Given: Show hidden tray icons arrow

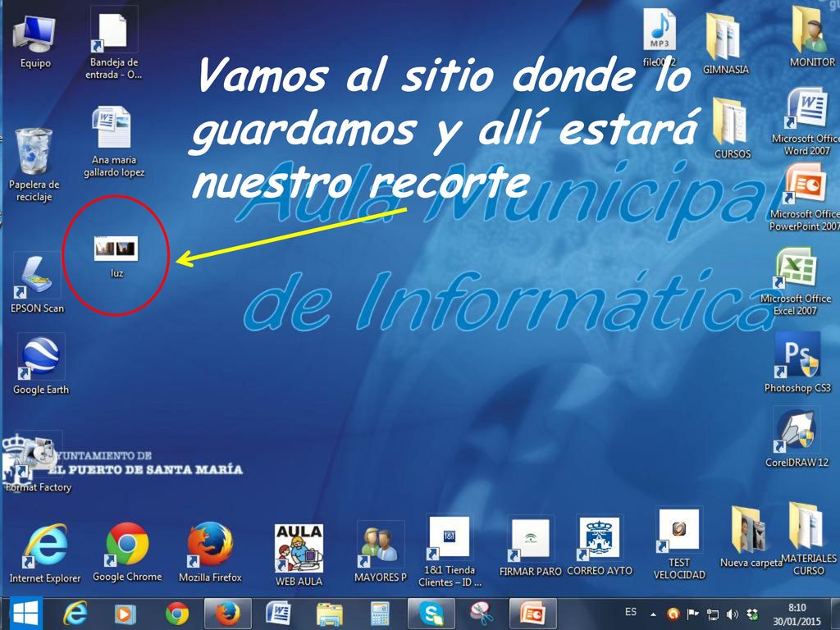Looking at the screenshot, I should [x=654, y=614].
